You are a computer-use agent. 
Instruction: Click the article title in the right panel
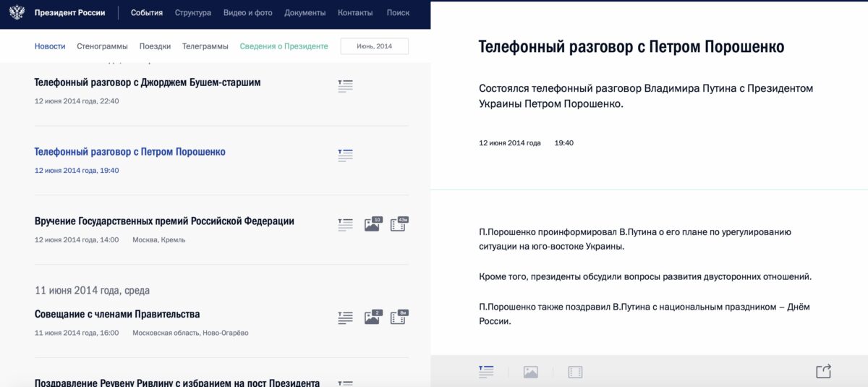click(x=631, y=48)
